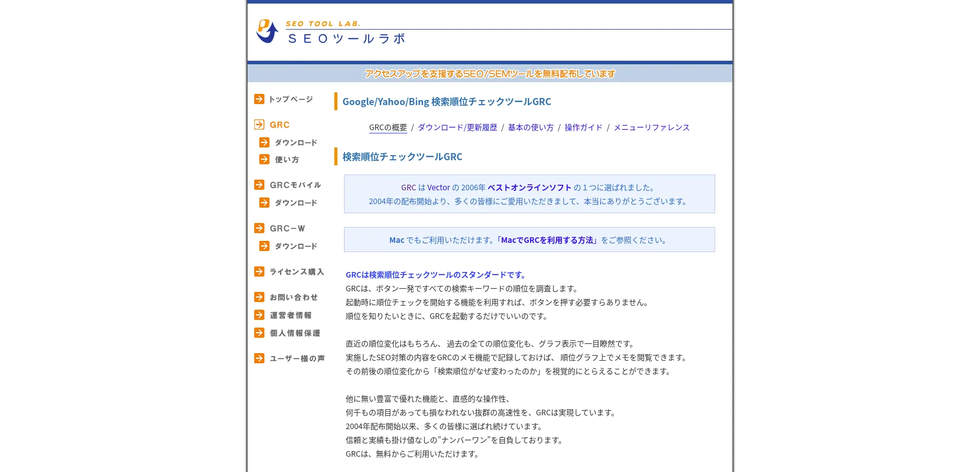
Task: Open ユーザー様の声 page from sidebar
Action: click(x=298, y=358)
